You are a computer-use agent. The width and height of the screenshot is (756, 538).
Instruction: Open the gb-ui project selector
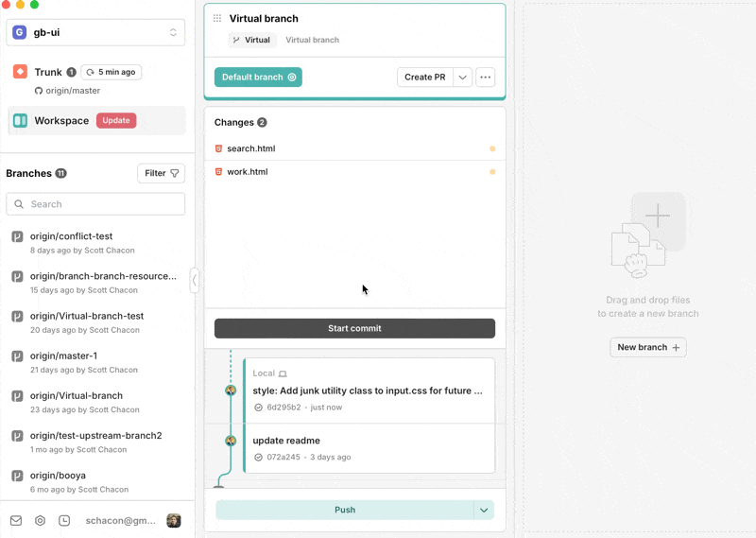click(x=95, y=32)
